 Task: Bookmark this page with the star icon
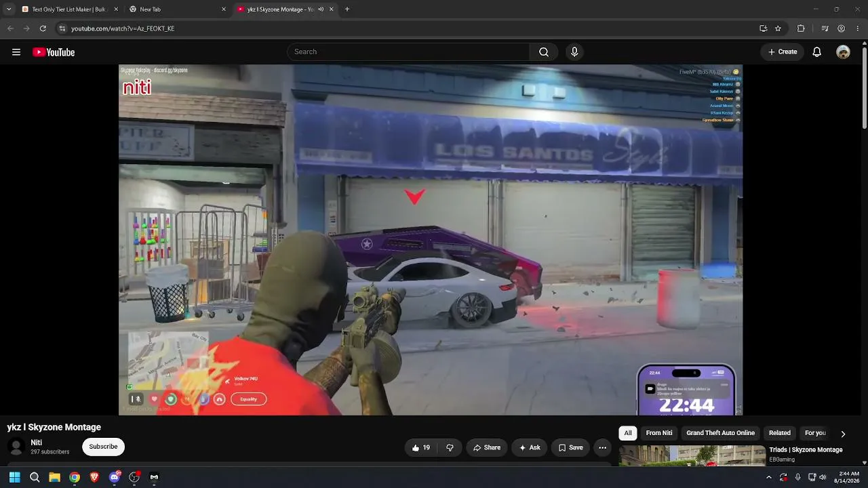tap(778, 28)
